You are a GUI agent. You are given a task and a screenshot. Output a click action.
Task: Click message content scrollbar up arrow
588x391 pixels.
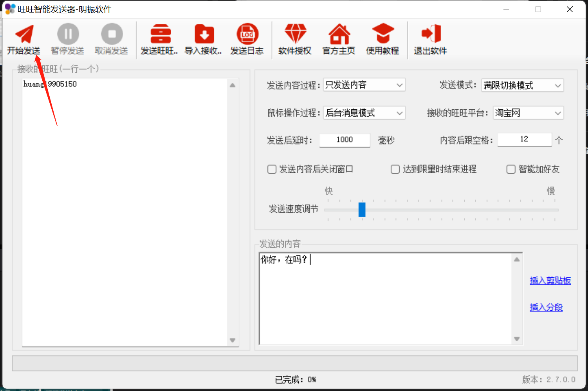517,259
